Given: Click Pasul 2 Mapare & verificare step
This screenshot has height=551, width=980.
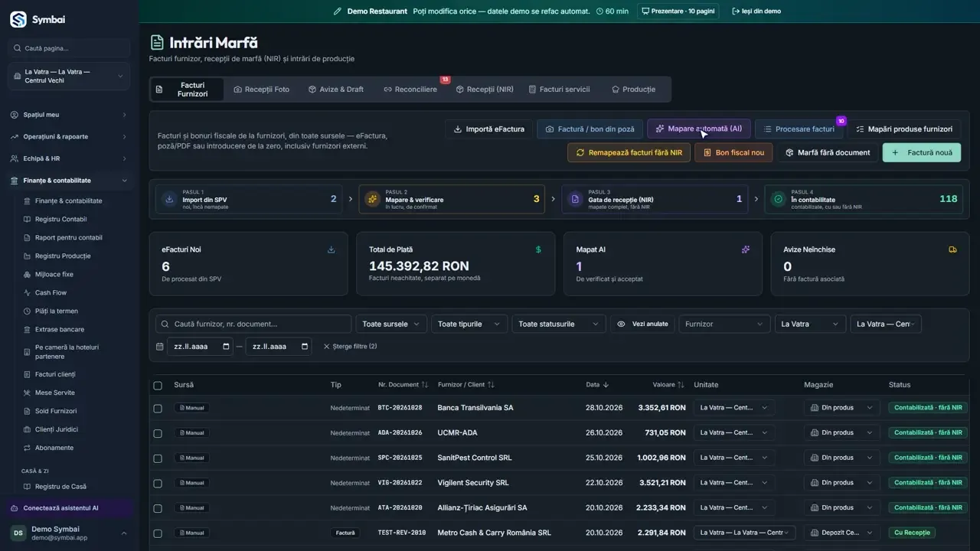Looking at the screenshot, I should pyautogui.click(x=452, y=199).
